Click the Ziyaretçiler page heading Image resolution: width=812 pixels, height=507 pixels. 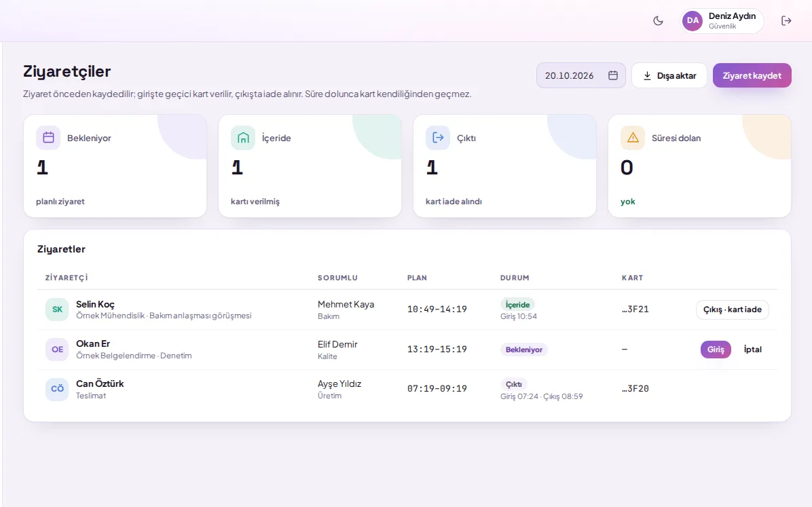(x=67, y=71)
